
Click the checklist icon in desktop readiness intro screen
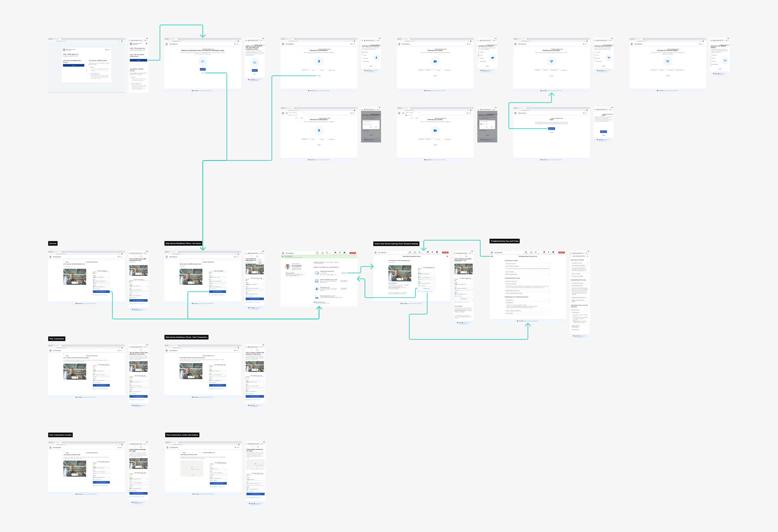pyautogui.click(x=203, y=62)
